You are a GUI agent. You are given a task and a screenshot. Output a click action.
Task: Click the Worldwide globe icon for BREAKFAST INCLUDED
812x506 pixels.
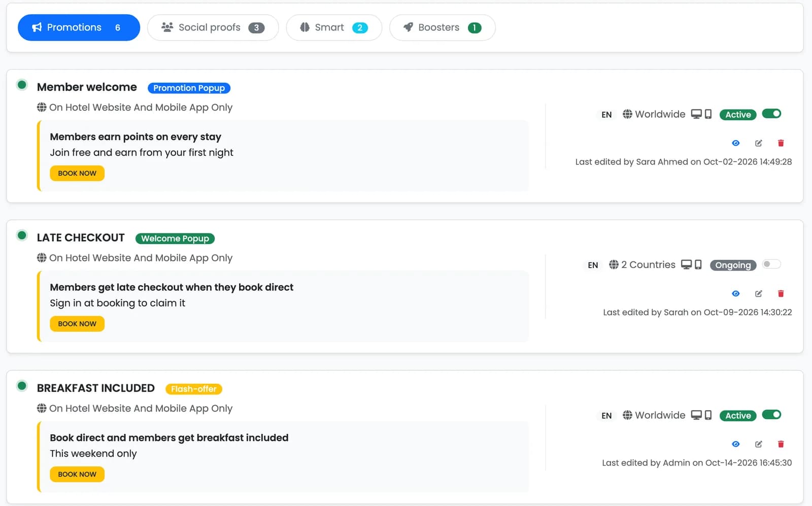pos(628,415)
